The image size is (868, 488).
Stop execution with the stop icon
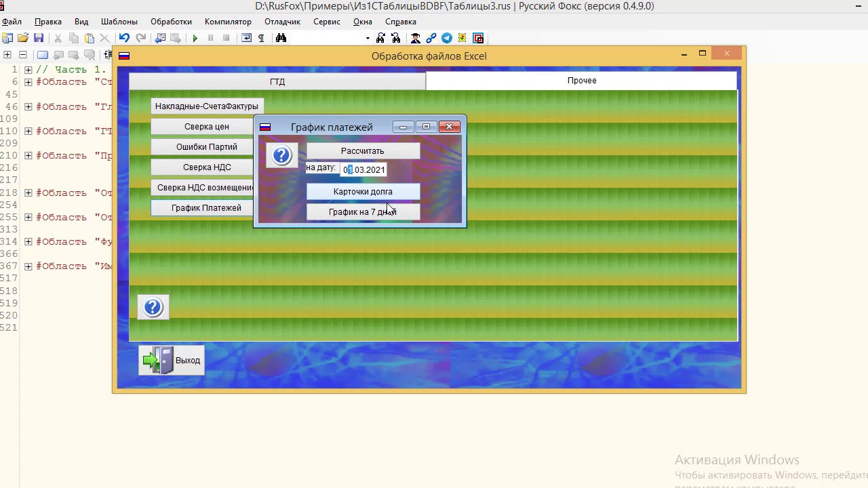coord(226,38)
